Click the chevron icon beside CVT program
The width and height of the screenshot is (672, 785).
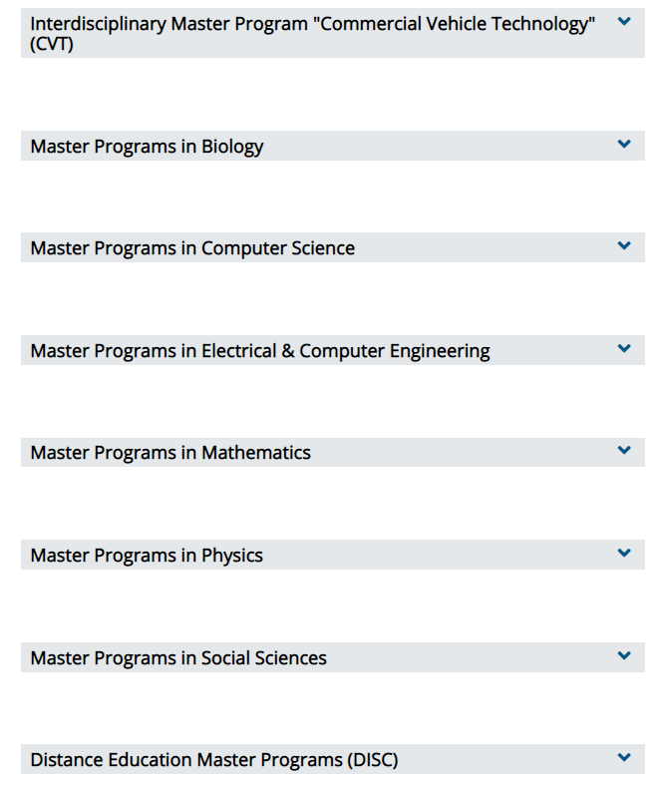point(624,22)
